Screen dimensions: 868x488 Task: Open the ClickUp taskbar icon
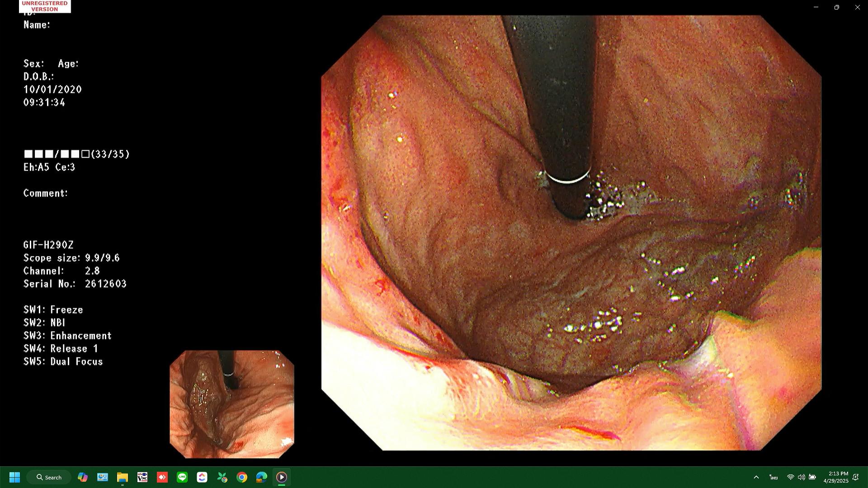(202, 477)
